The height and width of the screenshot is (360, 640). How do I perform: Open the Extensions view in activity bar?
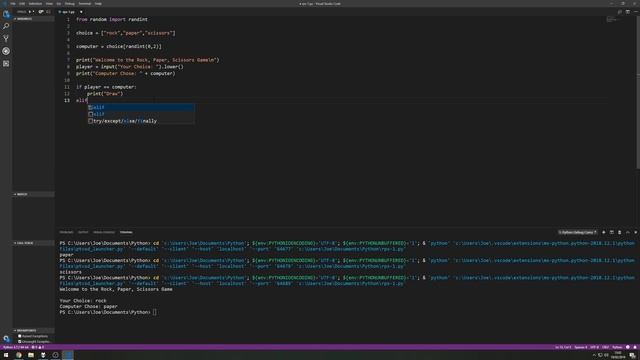coord(6,64)
